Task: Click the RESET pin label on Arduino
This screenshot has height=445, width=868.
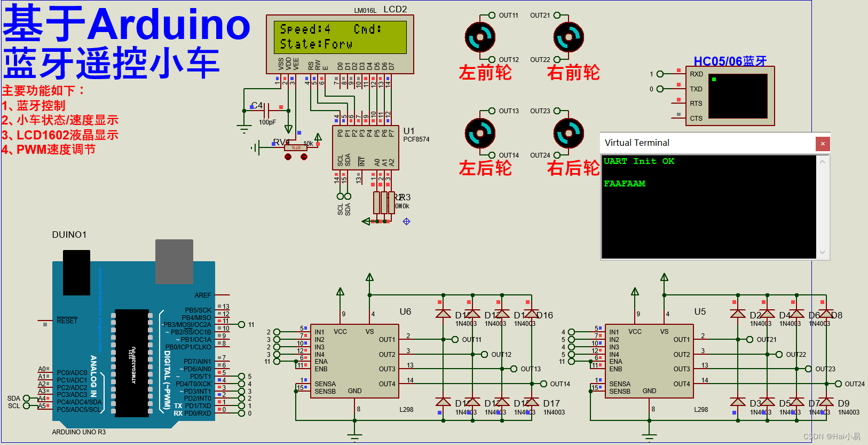Action: pos(67,321)
